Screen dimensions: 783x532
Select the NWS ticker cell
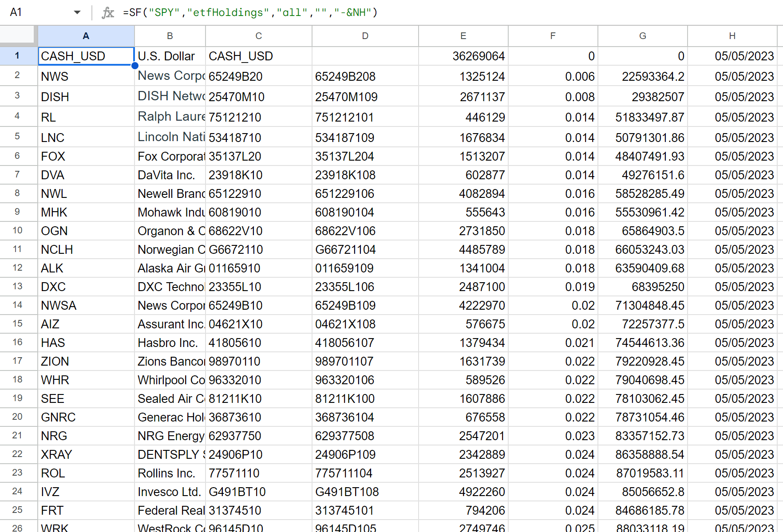coord(86,76)
